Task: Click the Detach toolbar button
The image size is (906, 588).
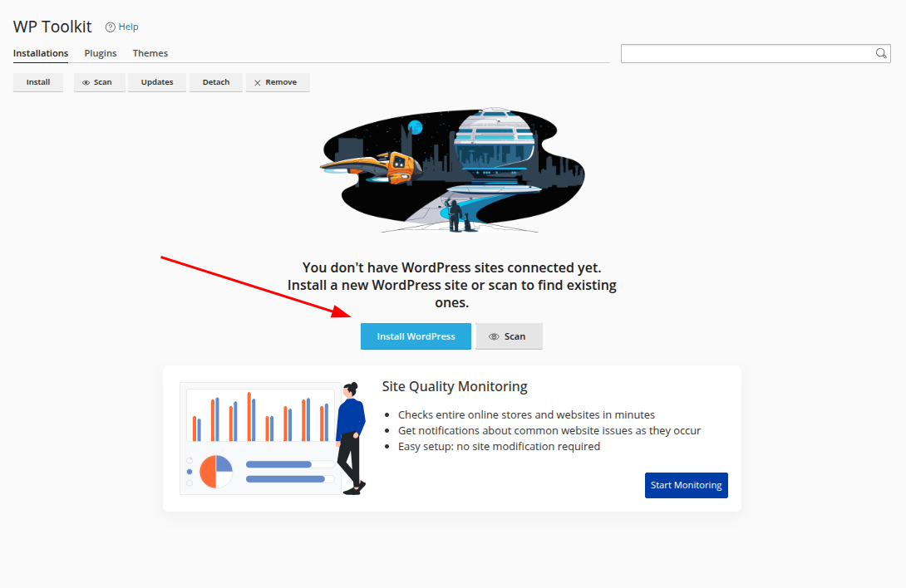Action: (216, 82)
